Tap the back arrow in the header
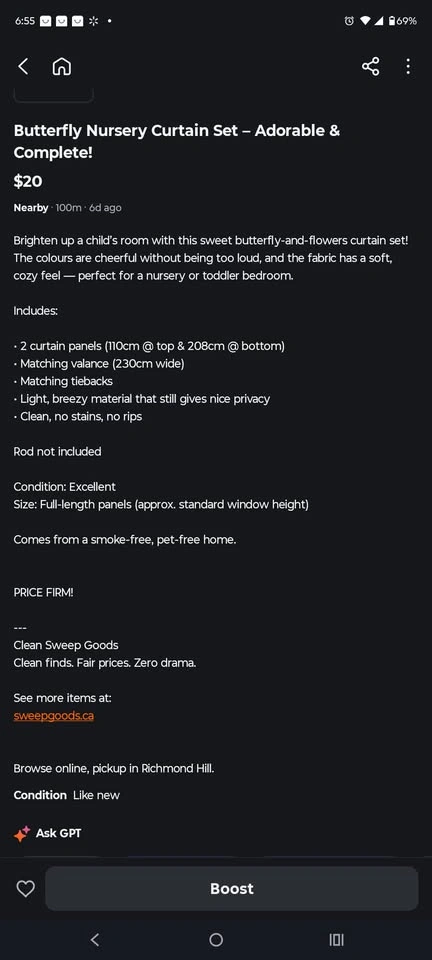 [23, 66]
